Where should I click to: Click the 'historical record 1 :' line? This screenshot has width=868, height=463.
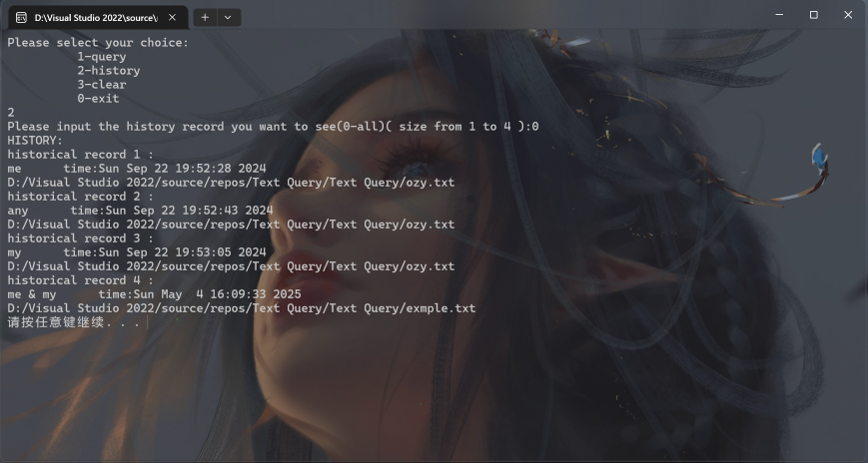coord(80,155)
